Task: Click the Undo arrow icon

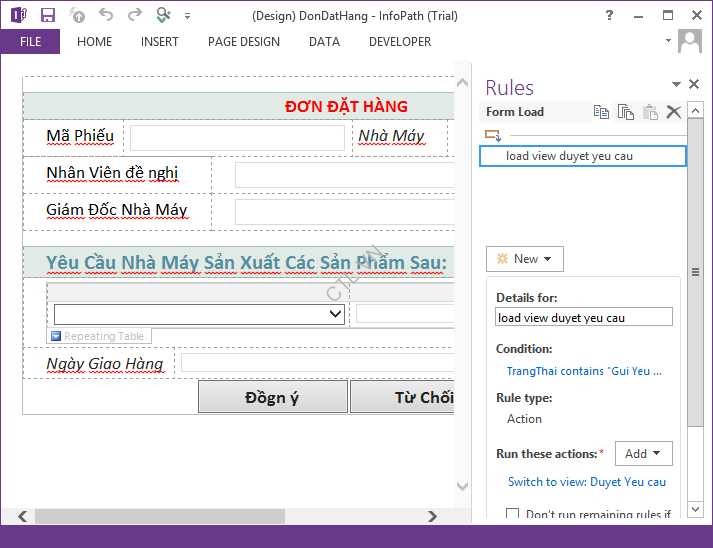Action: pos(106,15)
